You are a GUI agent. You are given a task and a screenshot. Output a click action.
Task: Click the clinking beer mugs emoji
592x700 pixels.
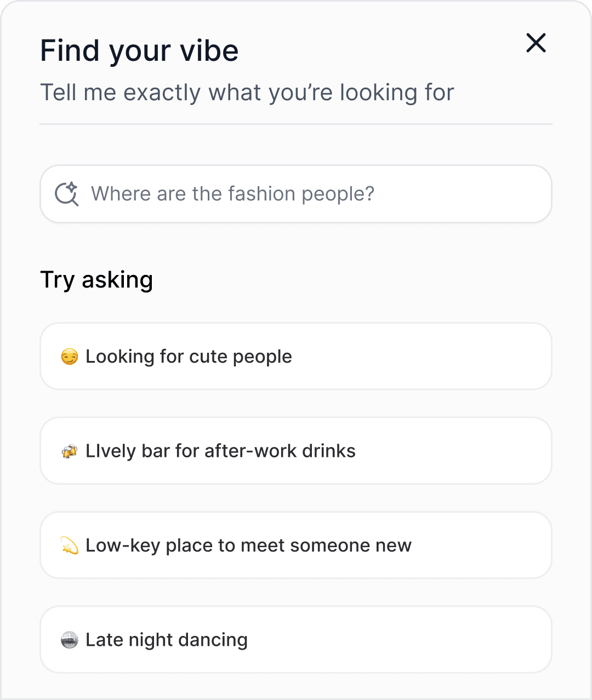pyautogui.click(x=70, y=451)
